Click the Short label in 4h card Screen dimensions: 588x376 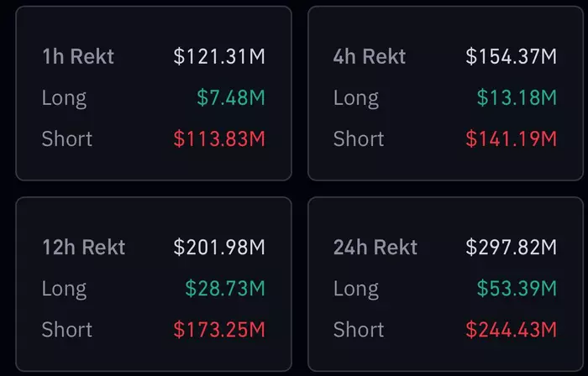pyautogui.click(x=359, y=139)
